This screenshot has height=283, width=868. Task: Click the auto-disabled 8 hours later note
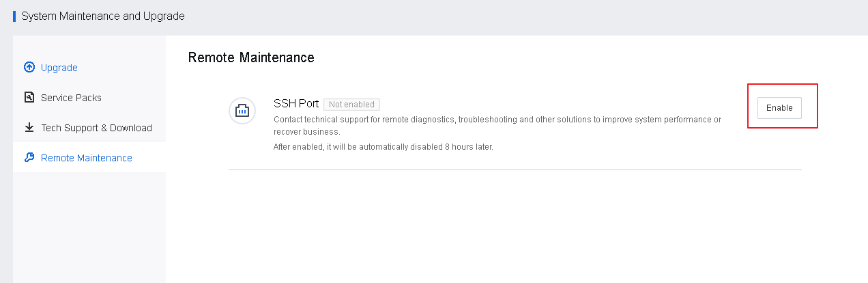(383, 147)
